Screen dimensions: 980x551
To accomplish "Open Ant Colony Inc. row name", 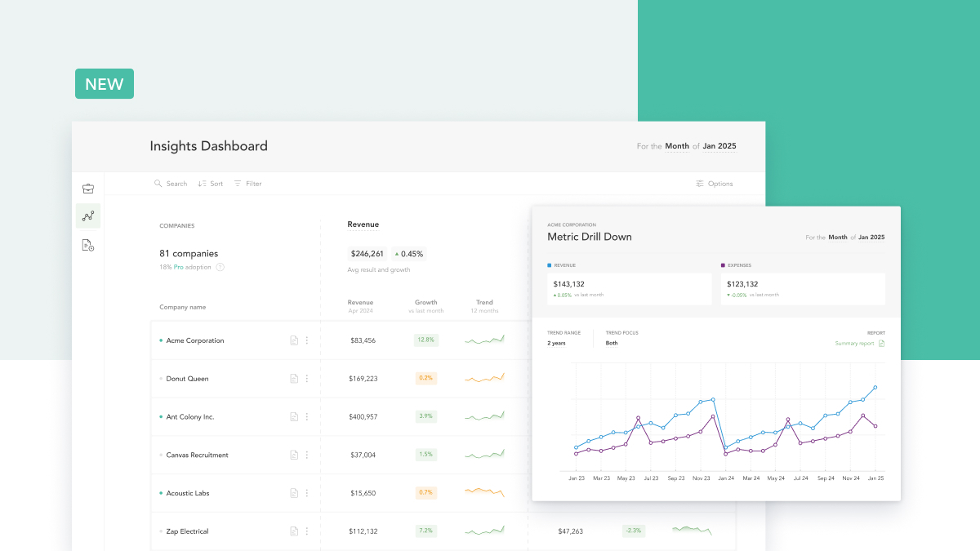I will [190, 417].
